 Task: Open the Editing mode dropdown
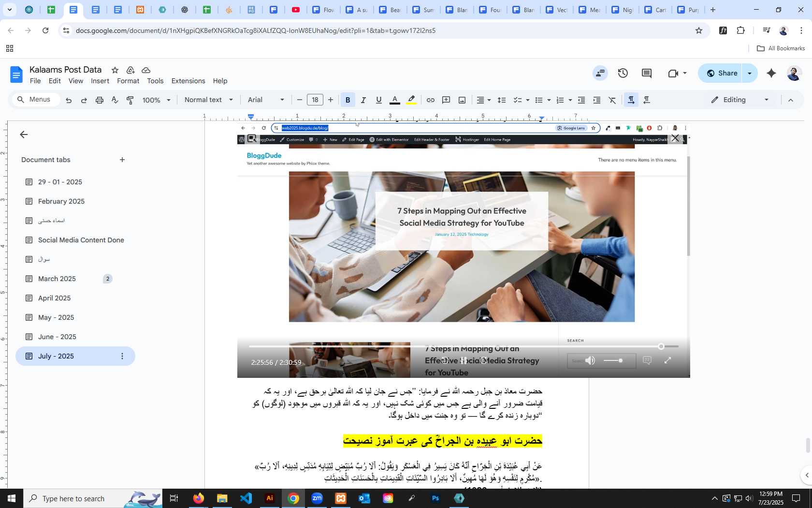click(739, 100)
